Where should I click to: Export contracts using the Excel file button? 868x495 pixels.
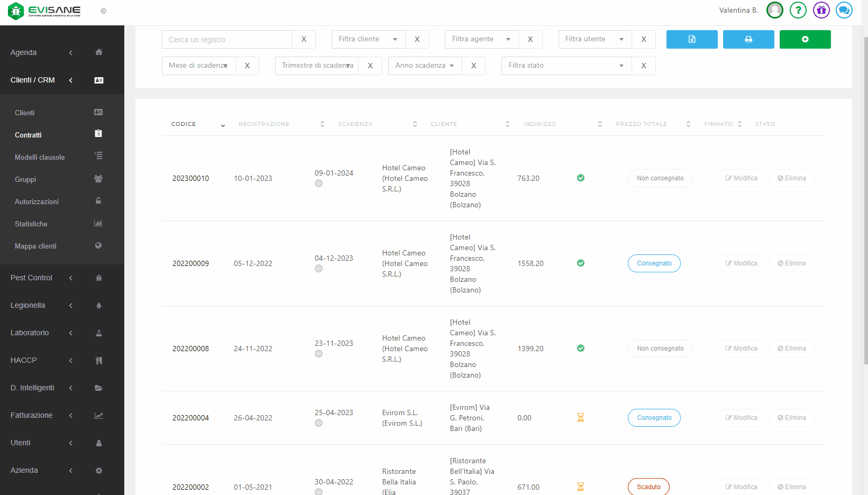coord(691,39)
